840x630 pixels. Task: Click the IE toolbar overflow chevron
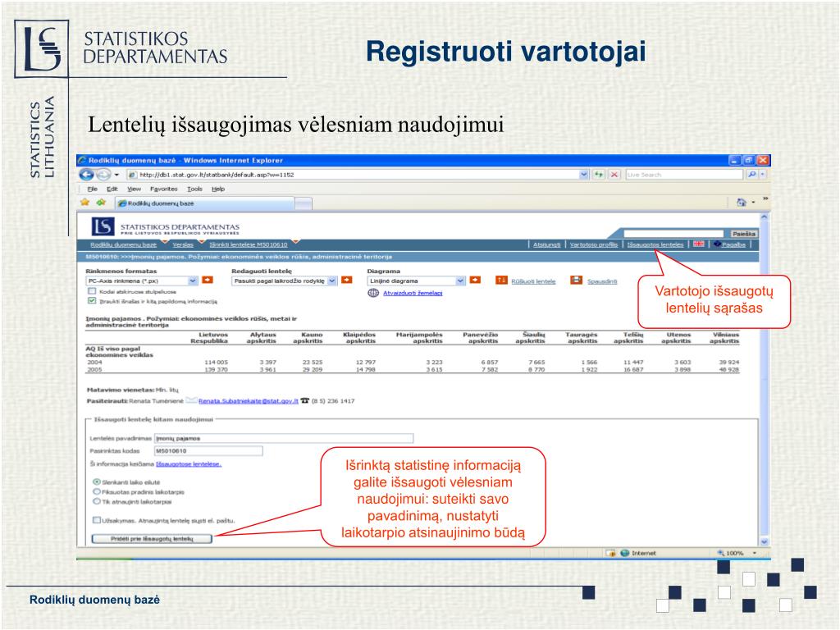coord(765,199)
